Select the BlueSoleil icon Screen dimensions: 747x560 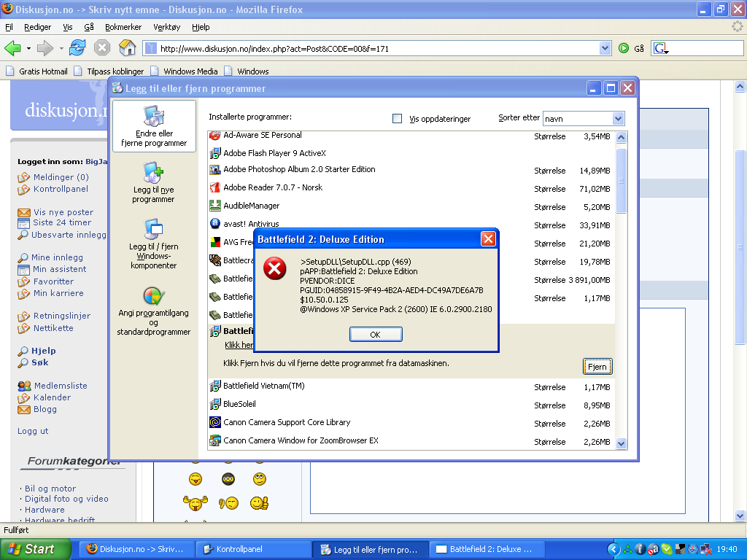pyautogui.click(x=215, y=404)
